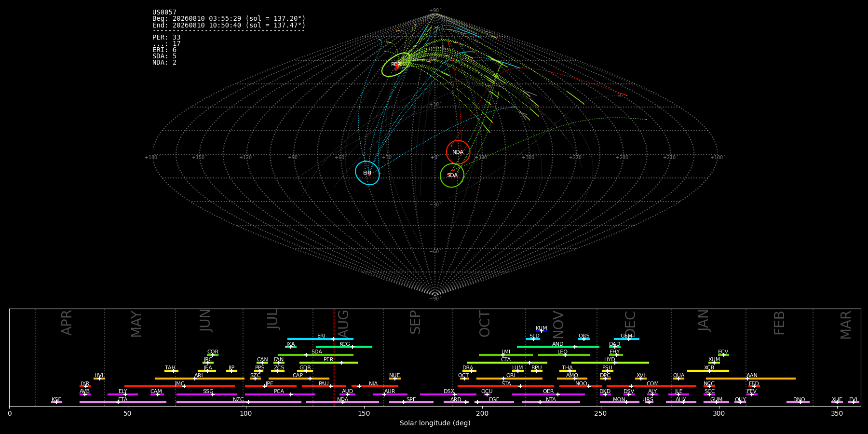The height and width of the screenshot is (434, 868).
Task: Click the orange CAP shower bar
Action: 299,379
